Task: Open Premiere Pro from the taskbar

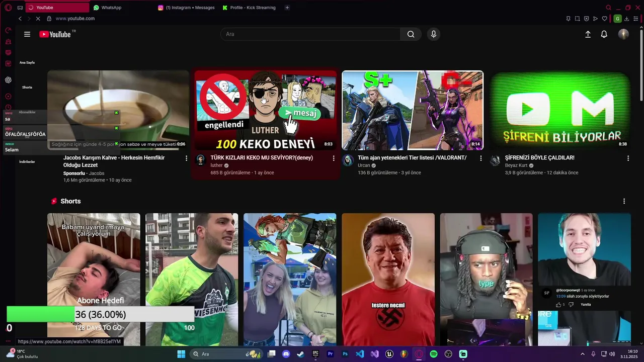Action: [x=331, y=354]
